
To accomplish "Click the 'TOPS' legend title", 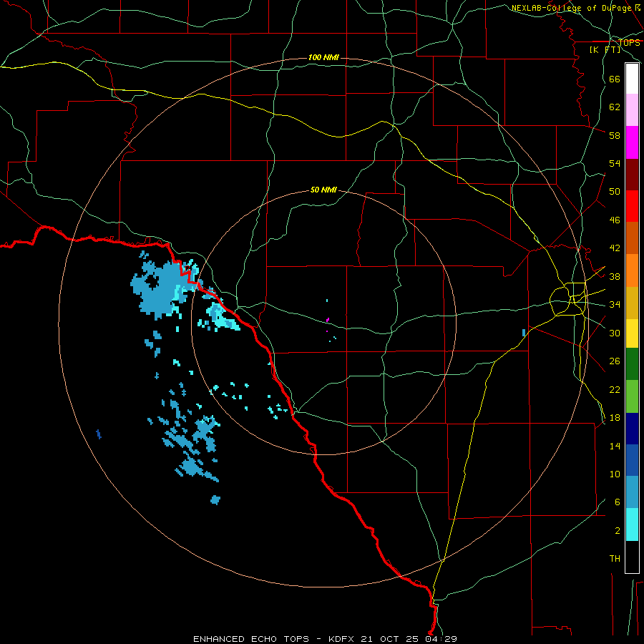I will pos(629,42).
